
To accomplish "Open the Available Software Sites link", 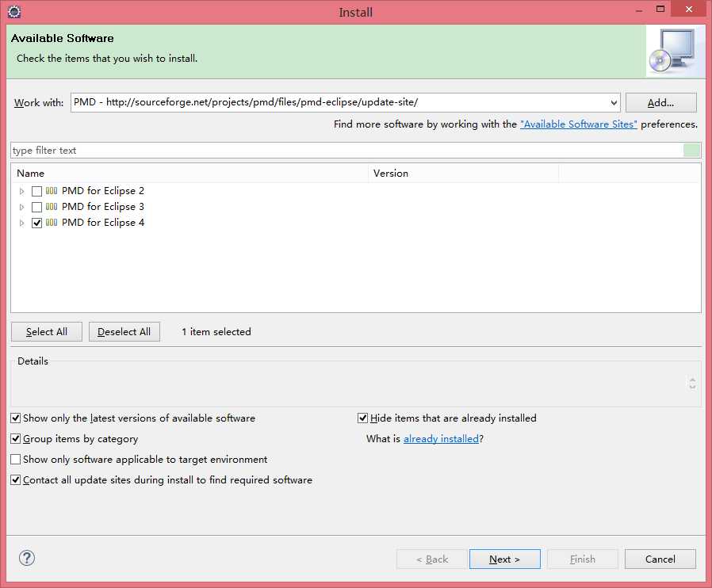I will pos(579,124).
